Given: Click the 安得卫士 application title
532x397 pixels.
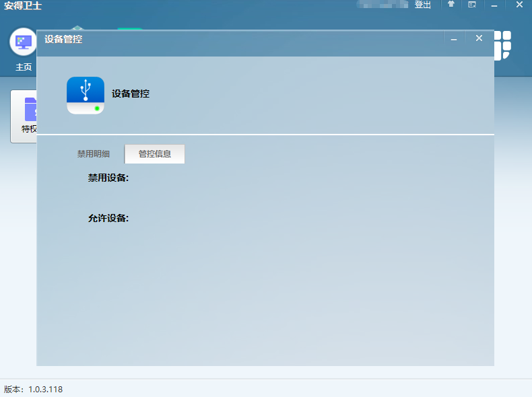Looking at the screenshot, I should point(23,5).
